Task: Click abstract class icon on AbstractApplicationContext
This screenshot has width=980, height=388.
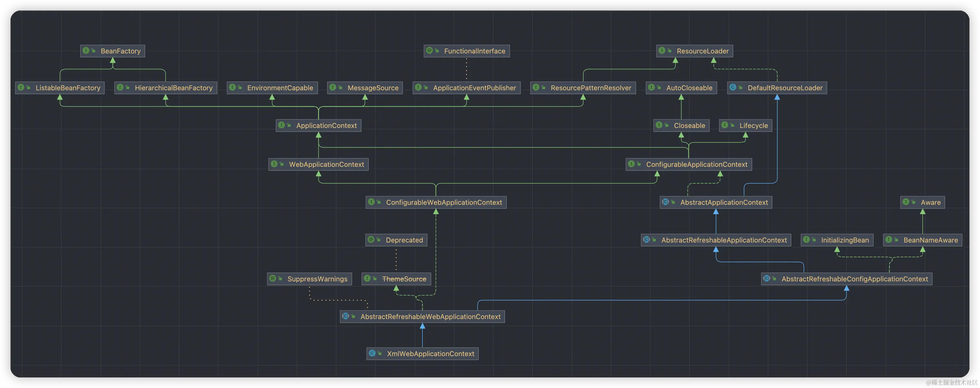Action: coord(665,202)
